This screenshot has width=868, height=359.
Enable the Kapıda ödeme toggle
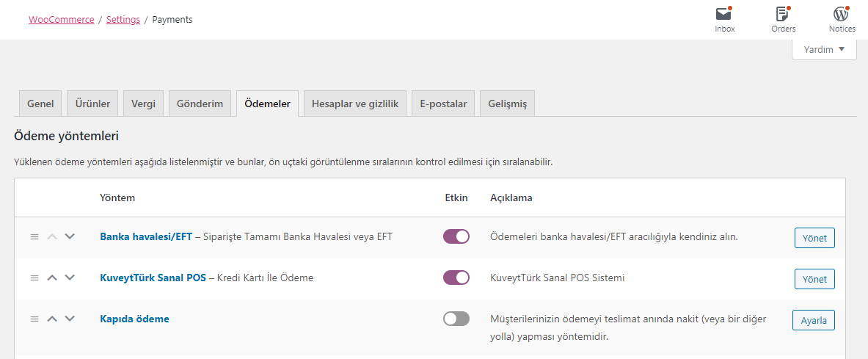pyautogui.click(x=456, y=319)
